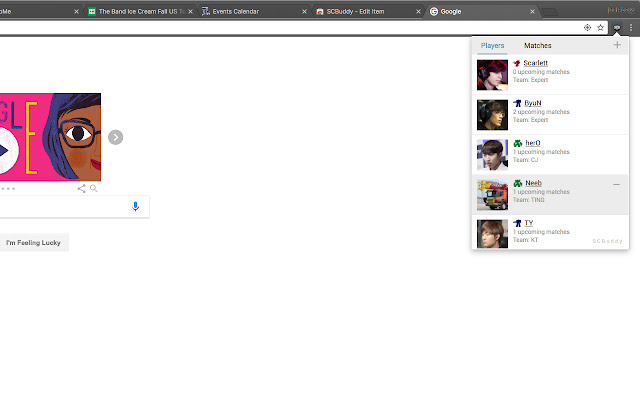Viewport: 640px width, 400px height.
Task: Click ByuN's profile photo
Action: click(492, 115)
